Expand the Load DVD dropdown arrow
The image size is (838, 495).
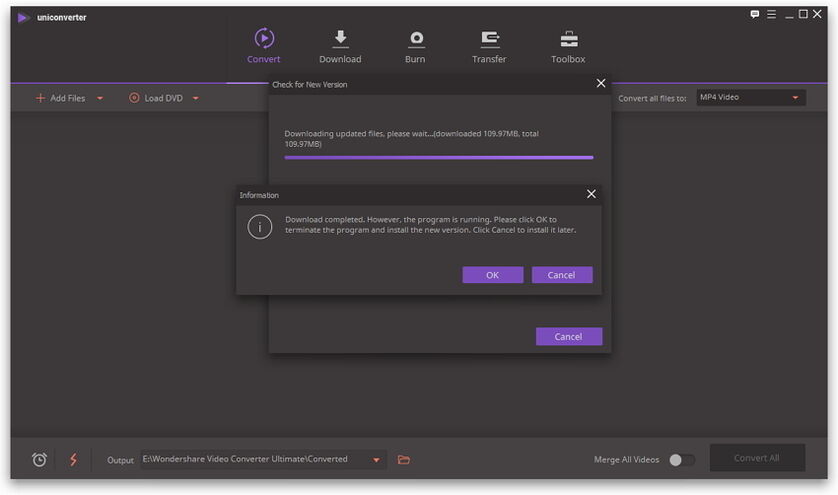click(196, 98)
